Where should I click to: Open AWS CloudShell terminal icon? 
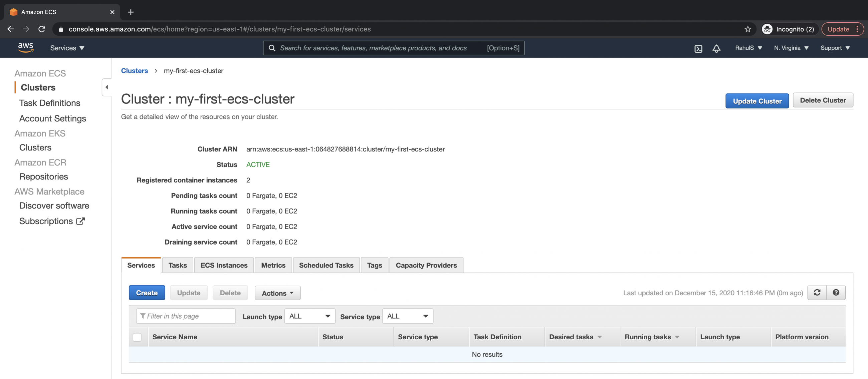[698, 48]
